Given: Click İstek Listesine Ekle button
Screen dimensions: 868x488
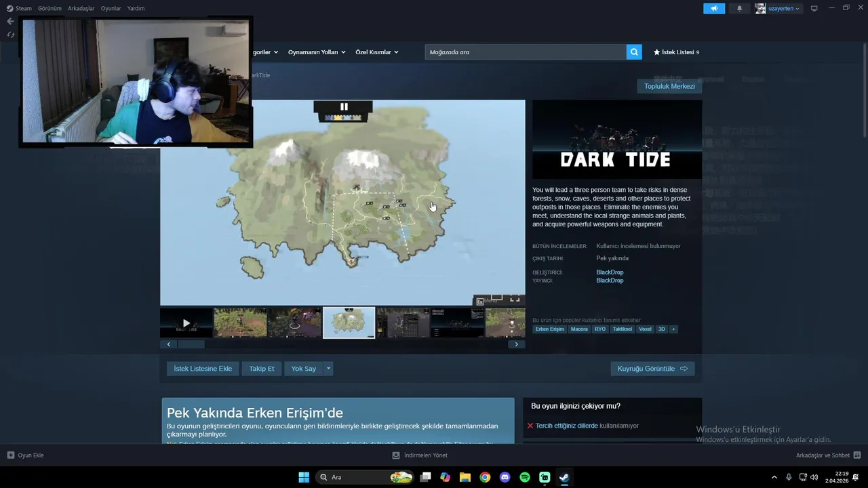Looking at the screenshot, I should (203, 369).
